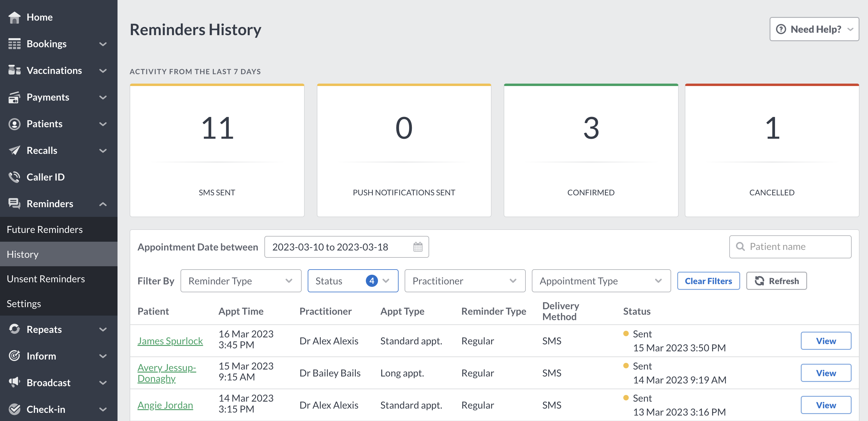Click the Check-in checkmark icon
Viewport: 868px width, 421px height.
pyautogui.click(x=14, y=409)
